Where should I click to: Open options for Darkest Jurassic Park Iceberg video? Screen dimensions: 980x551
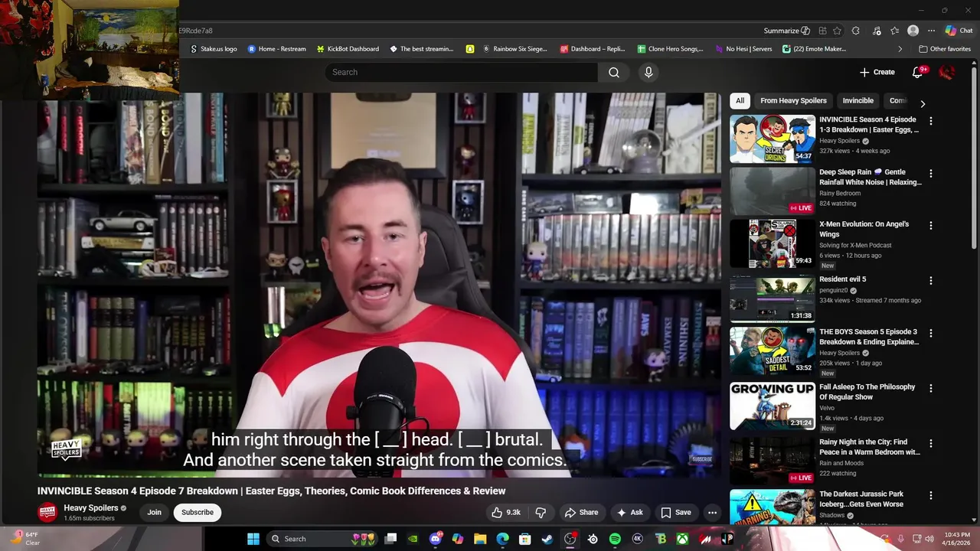pyautogui.click(x=931, y=496)
